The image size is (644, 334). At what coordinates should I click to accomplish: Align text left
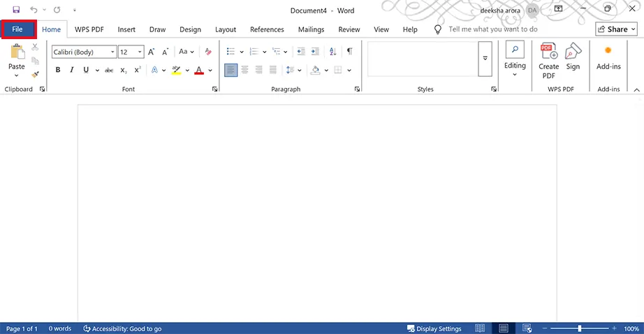[230, 70]
